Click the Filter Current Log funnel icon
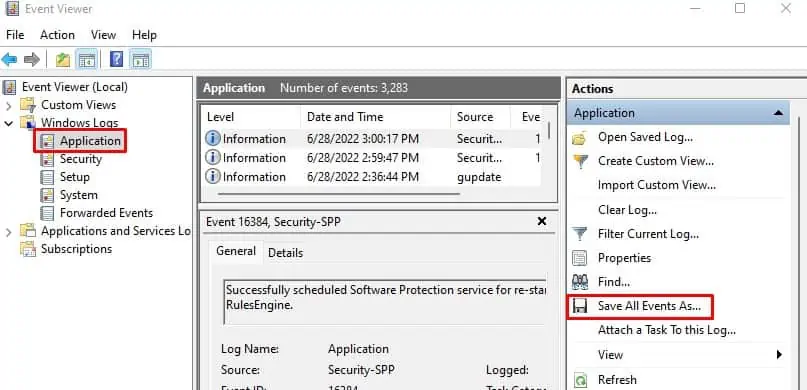This screenshot has width=807, height=390. (x=580, y=235)
